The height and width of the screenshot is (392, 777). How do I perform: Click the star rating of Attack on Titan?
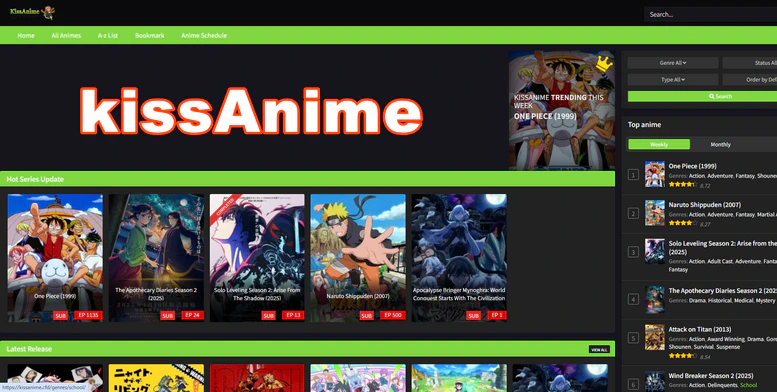682,356
